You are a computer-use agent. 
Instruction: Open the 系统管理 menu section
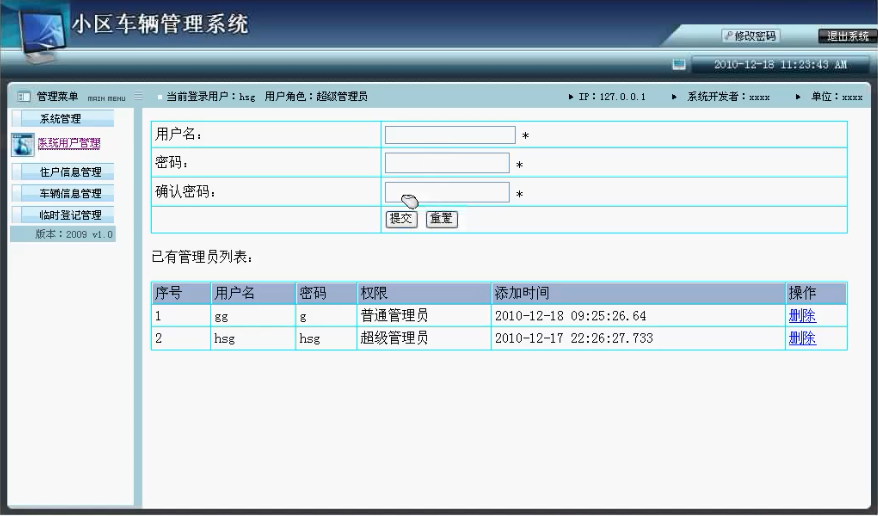(62, 119)
